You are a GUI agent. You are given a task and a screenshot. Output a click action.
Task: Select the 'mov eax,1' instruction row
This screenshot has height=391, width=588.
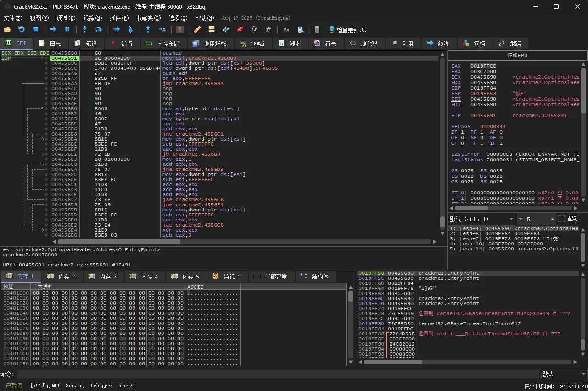pos(244,159)
